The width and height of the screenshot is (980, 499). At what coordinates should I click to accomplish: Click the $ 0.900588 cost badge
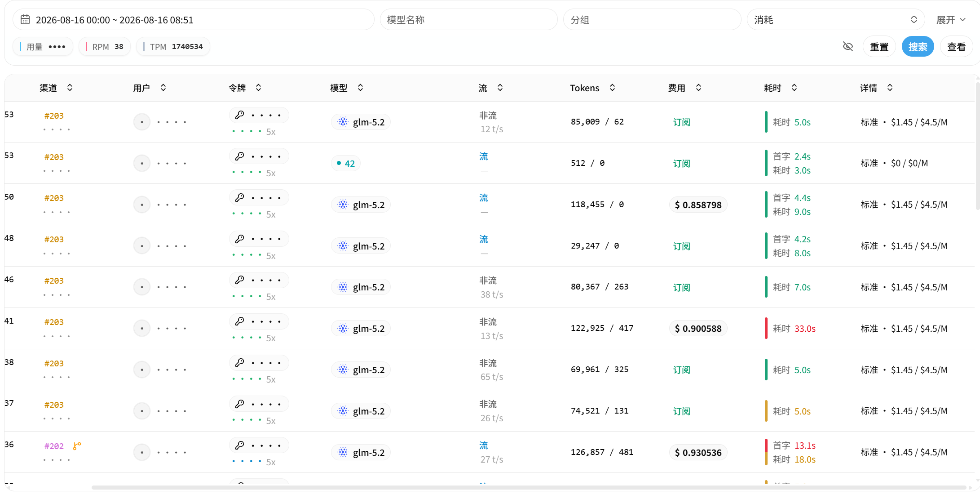[x=698, y=329]
